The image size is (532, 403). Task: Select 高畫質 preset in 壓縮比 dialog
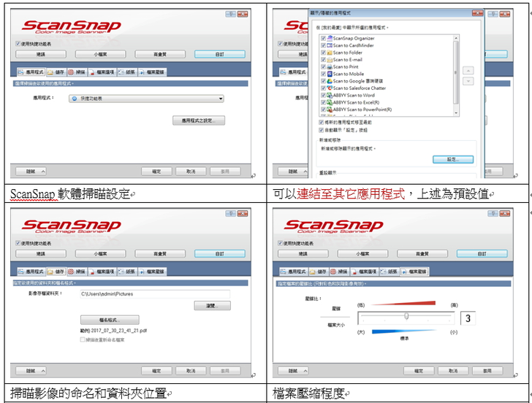422,253
